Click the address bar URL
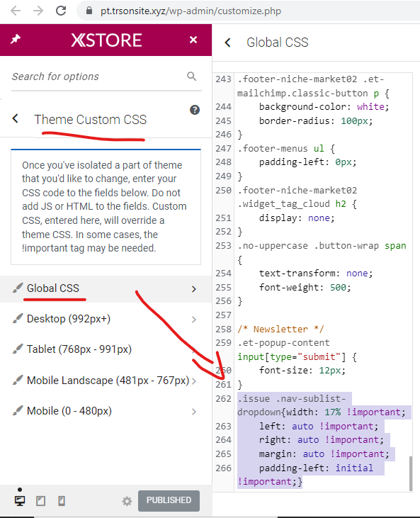420x518 pixels. (x=191, y=11)
